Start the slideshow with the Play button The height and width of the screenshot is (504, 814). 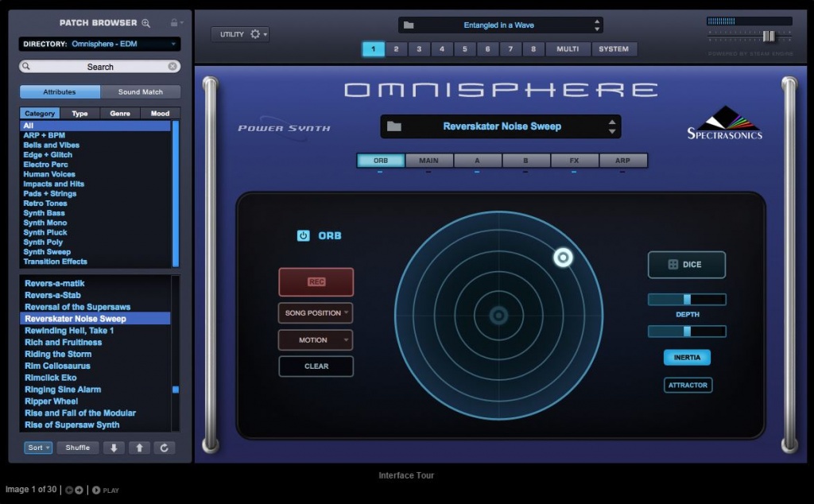[106, 490]
